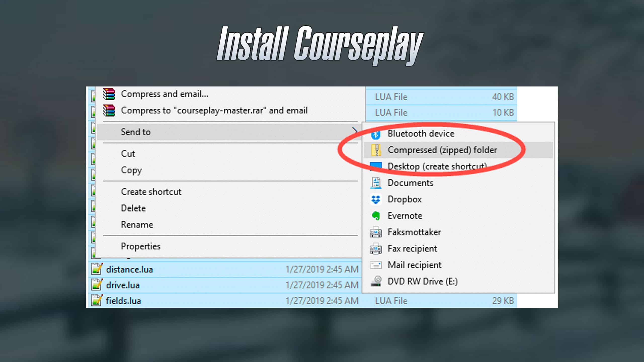The image size is (644, 362).
Task: Select the distance.lua file name
Action: 129,269
